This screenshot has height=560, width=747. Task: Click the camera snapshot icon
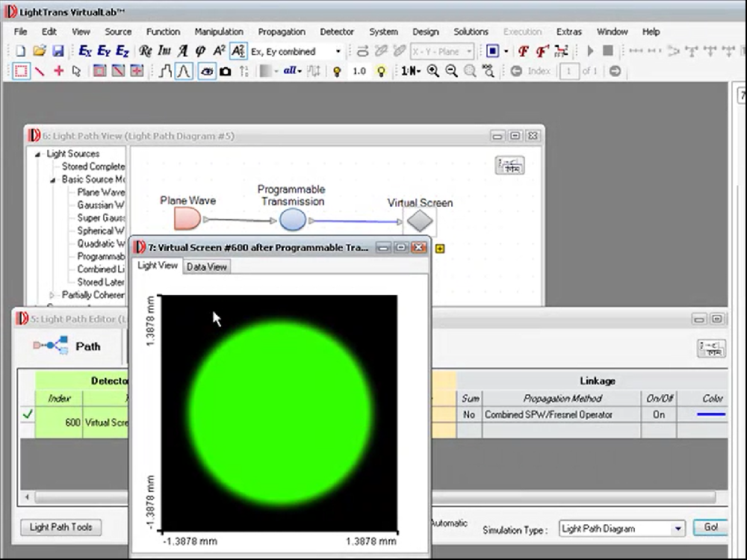[225, 71]
